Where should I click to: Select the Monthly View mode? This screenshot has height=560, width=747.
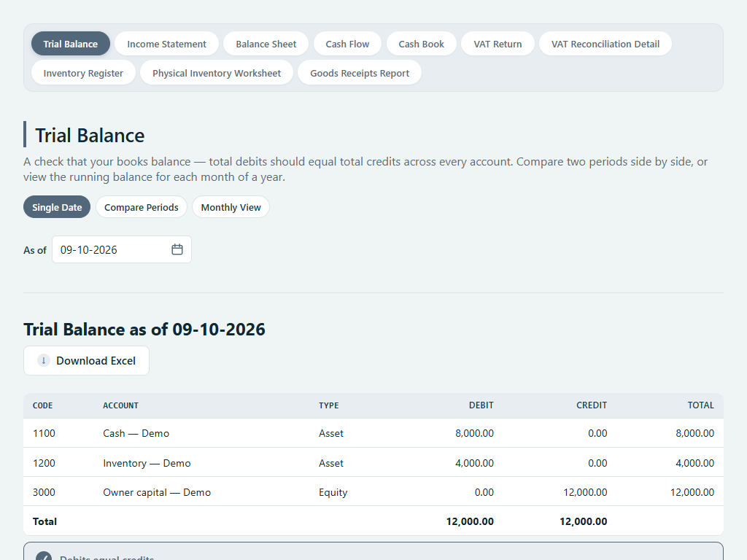pos(231,207)
